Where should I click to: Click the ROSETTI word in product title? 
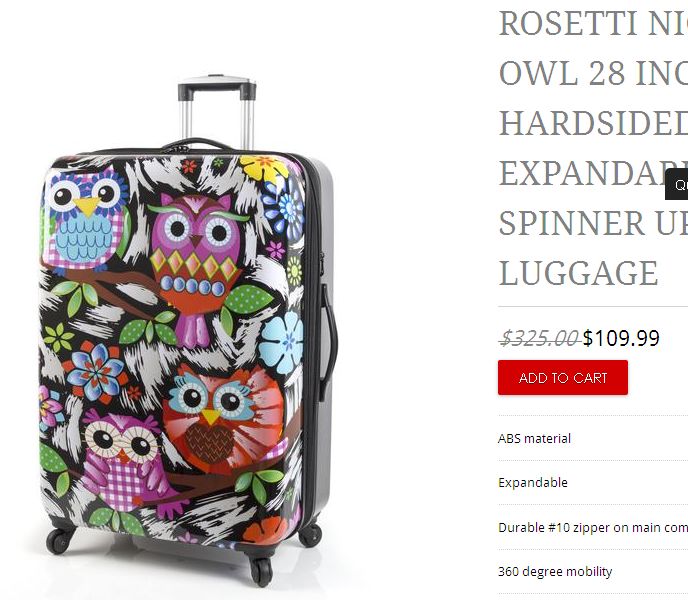pyautogui.click(x=568, y=24)
